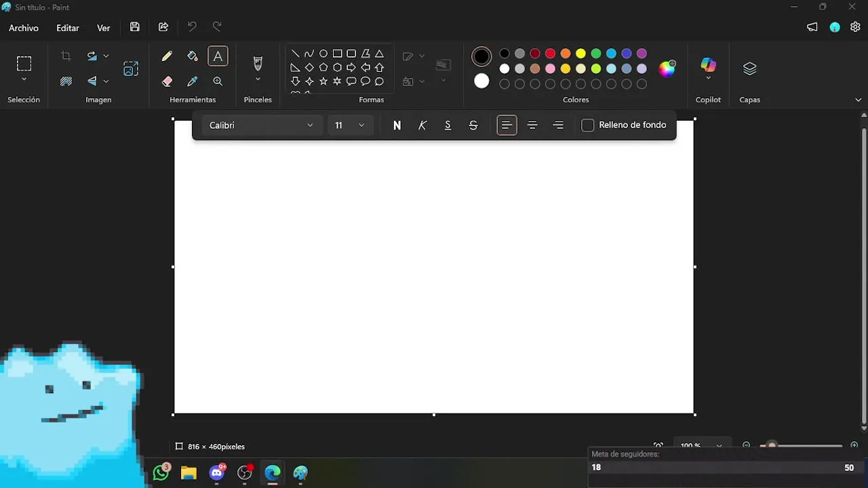Enable Relleno de fondo checkbox
868x488 pixels.
[x=588, y=125]
